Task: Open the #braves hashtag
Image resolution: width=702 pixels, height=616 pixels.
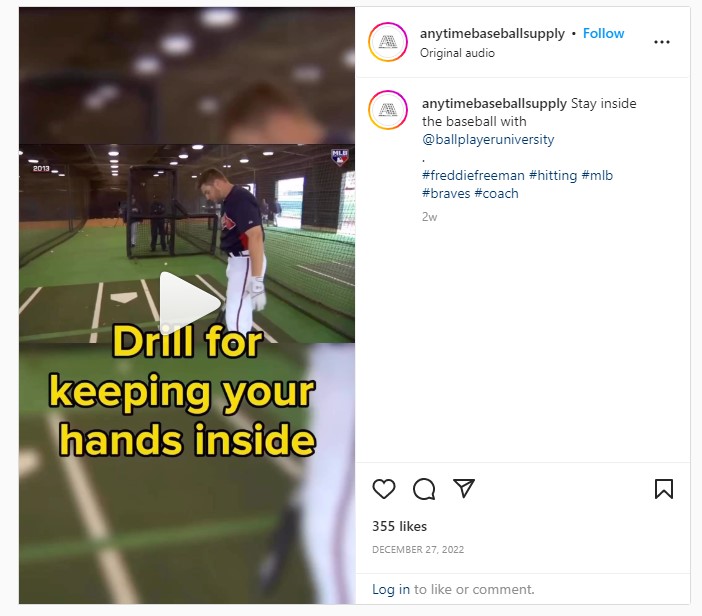Action: 446,193
